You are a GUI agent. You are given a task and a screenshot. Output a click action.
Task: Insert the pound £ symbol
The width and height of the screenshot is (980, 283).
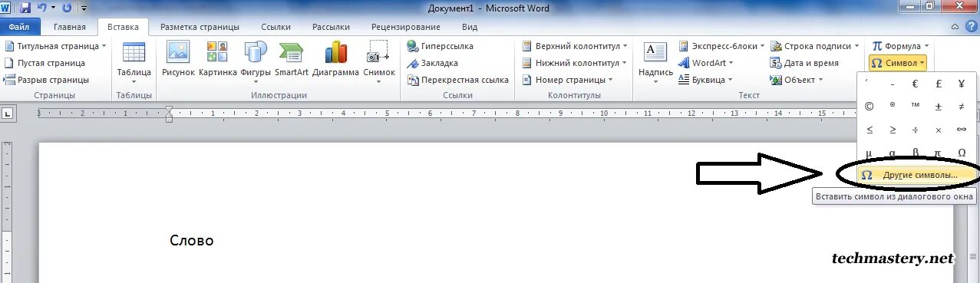point(938,84)
